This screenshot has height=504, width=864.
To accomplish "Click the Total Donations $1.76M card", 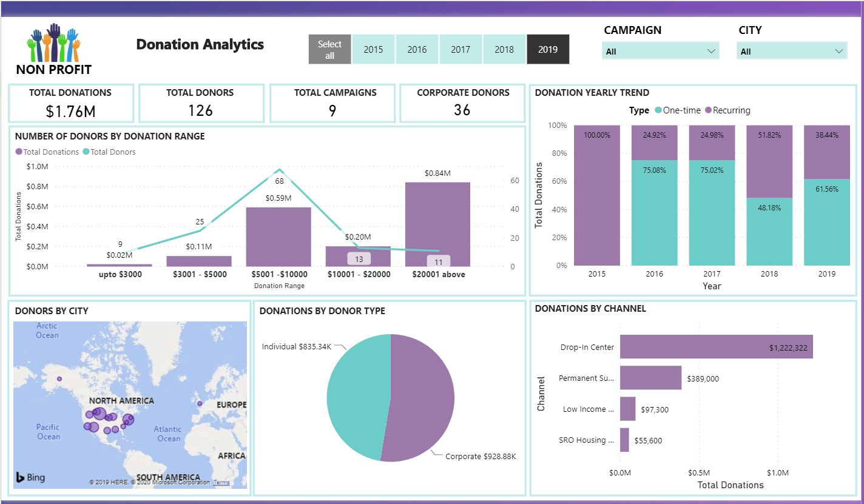I will tap(71, 103).
